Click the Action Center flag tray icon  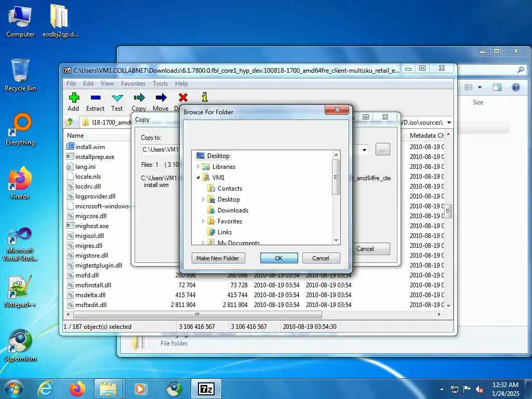(x=467, y=389)
